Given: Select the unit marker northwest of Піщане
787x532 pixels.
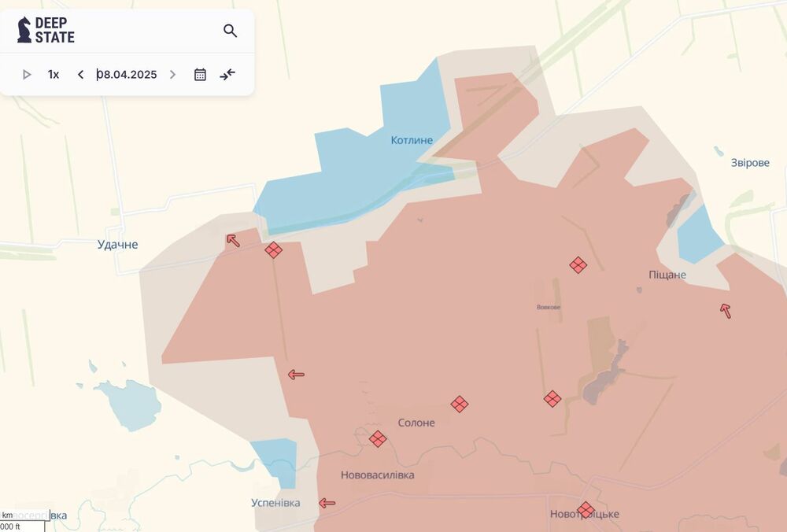Looking at the screenshot, I should 578,265.
